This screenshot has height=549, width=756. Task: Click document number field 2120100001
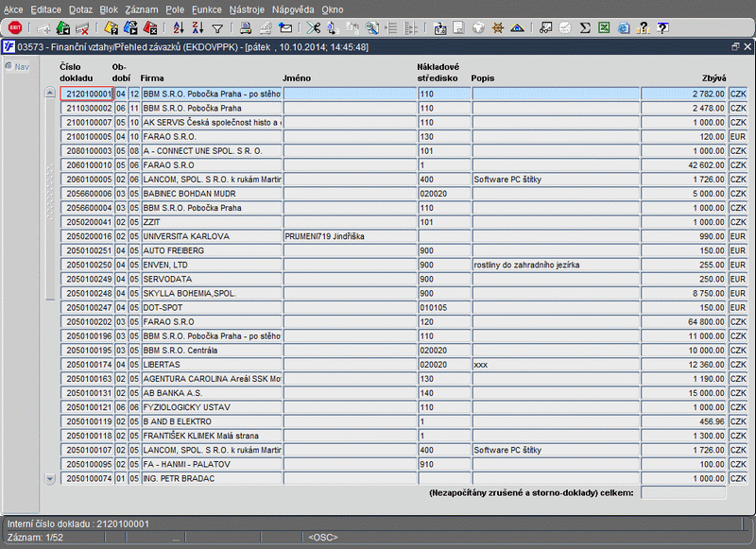87,94
